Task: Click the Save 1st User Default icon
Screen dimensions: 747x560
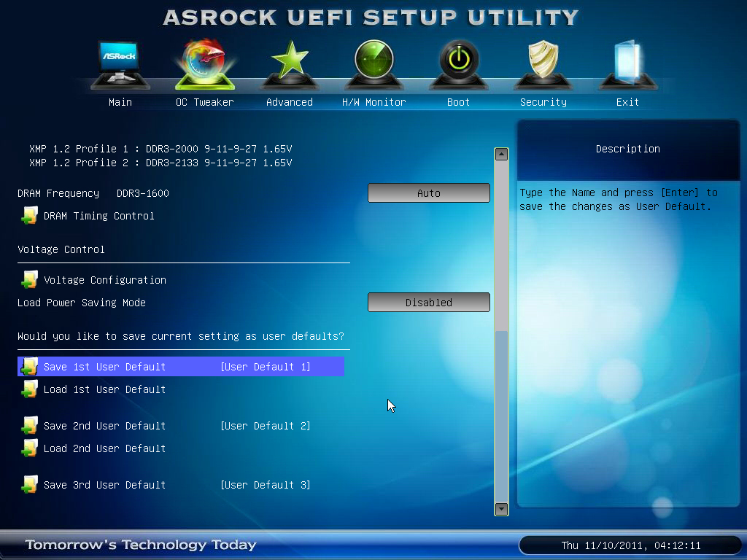Action: (x=29, y=366)
